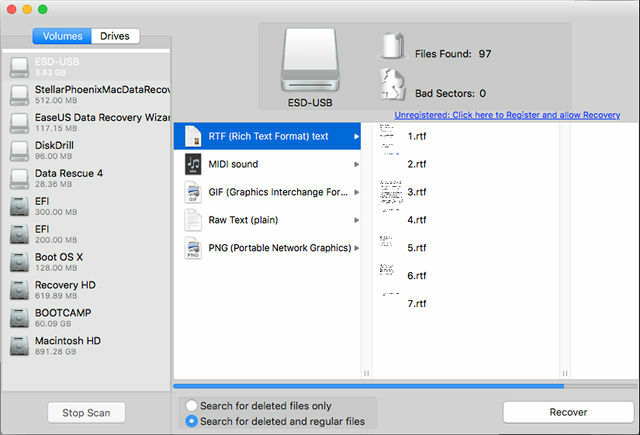Expand the RTF (Rich Text Format) arrow

(356, 136)
